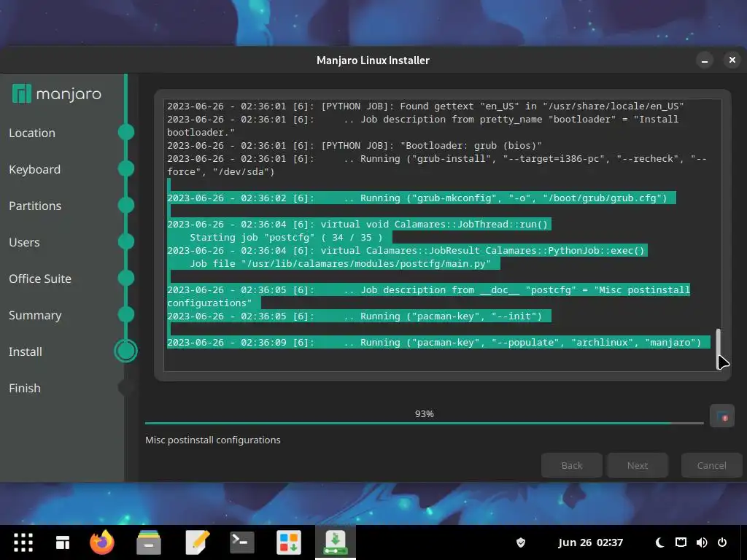
Task: Open the clock showing Jun 26 02:37
Action: pos(590,542)
